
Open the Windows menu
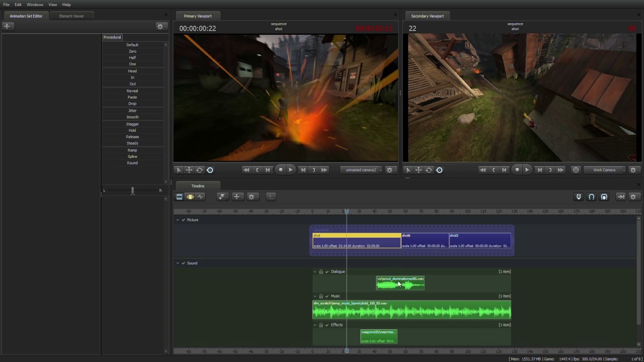tap(35, 5)
